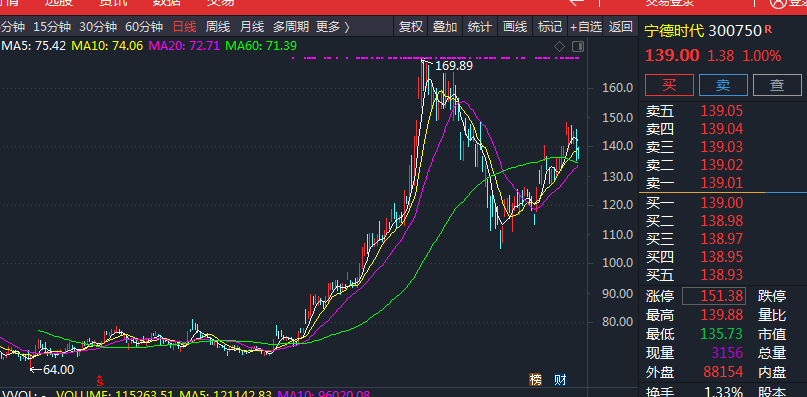Click the 榜 ranking marker icon
The height and width of the screenshot is (397, 807).
click(536, 380)
